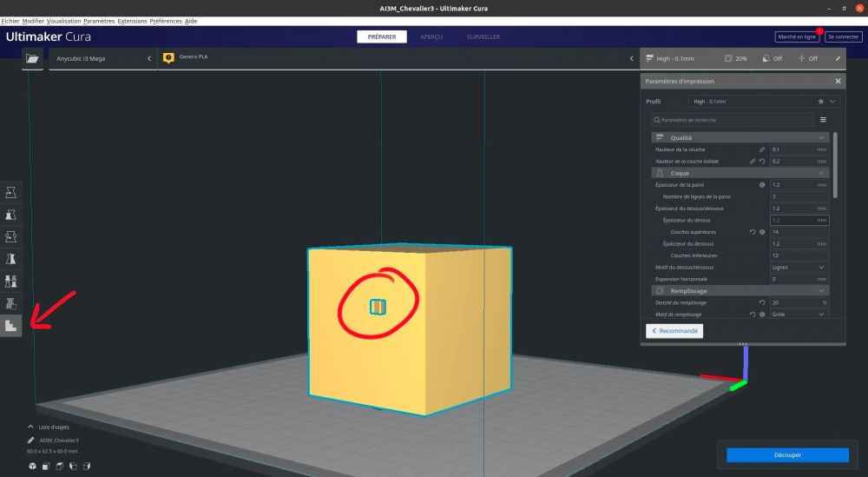This screenshot has height=477, width=868.
Task: Select the Mirror tool icon
Action: point(10,259)
